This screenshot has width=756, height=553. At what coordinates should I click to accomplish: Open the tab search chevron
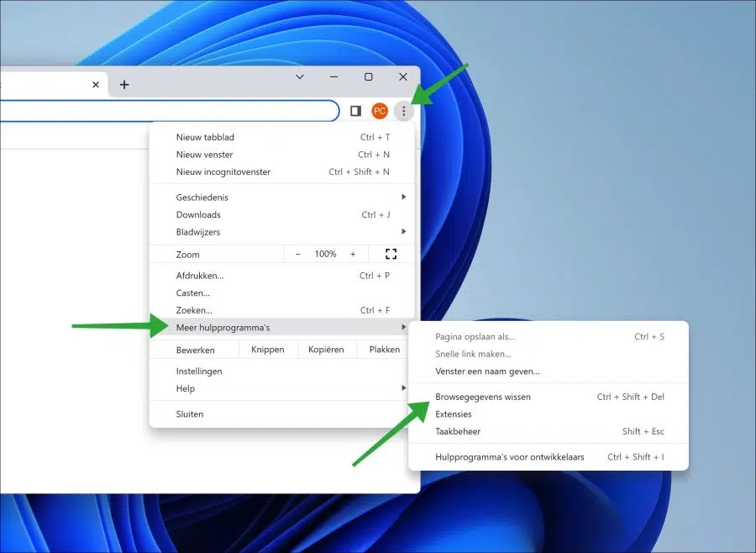(x=299, y=76)
